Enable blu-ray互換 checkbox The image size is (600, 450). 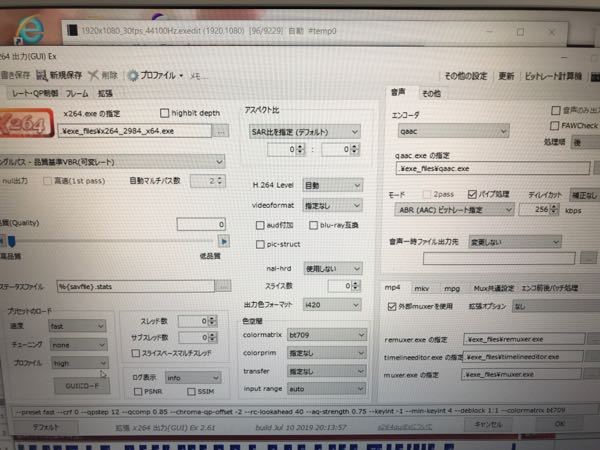point(313,225)
